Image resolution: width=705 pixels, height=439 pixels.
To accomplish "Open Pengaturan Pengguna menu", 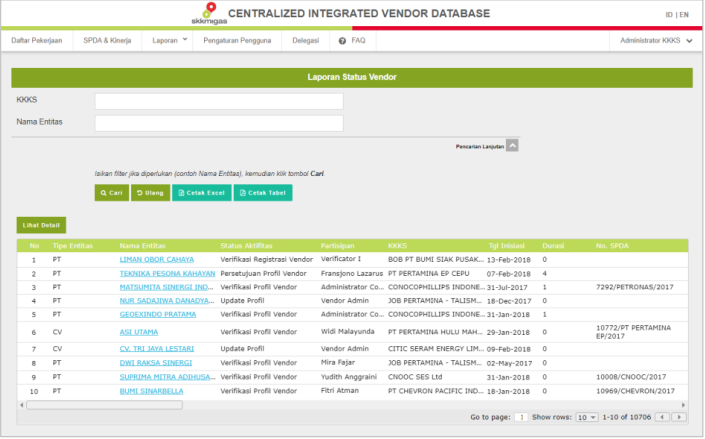I will (x=237, y=40).
